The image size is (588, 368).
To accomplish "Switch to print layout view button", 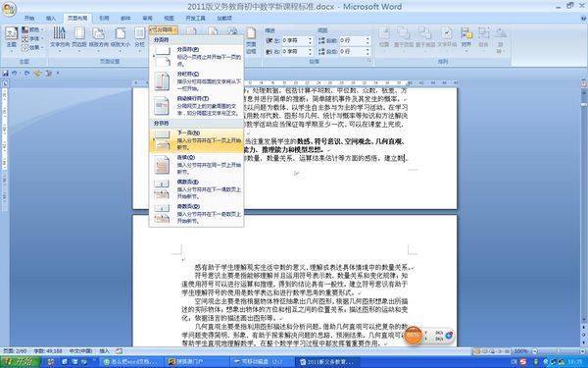I will [x=477, y=351].
